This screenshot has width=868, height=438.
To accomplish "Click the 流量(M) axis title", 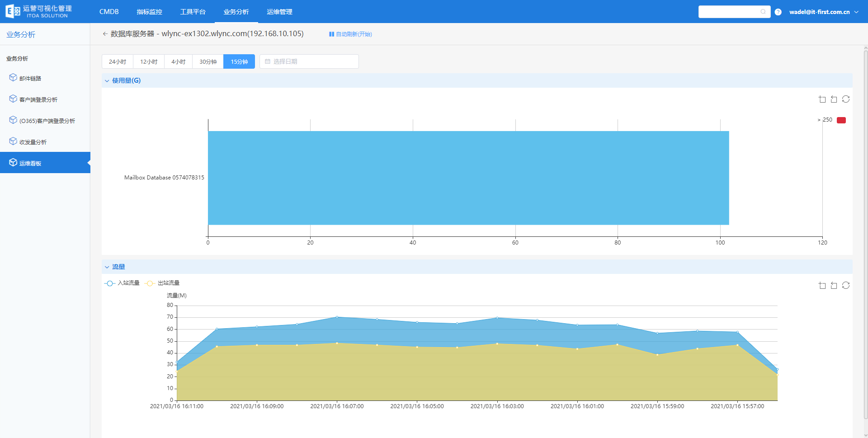I will pos(177,296).
